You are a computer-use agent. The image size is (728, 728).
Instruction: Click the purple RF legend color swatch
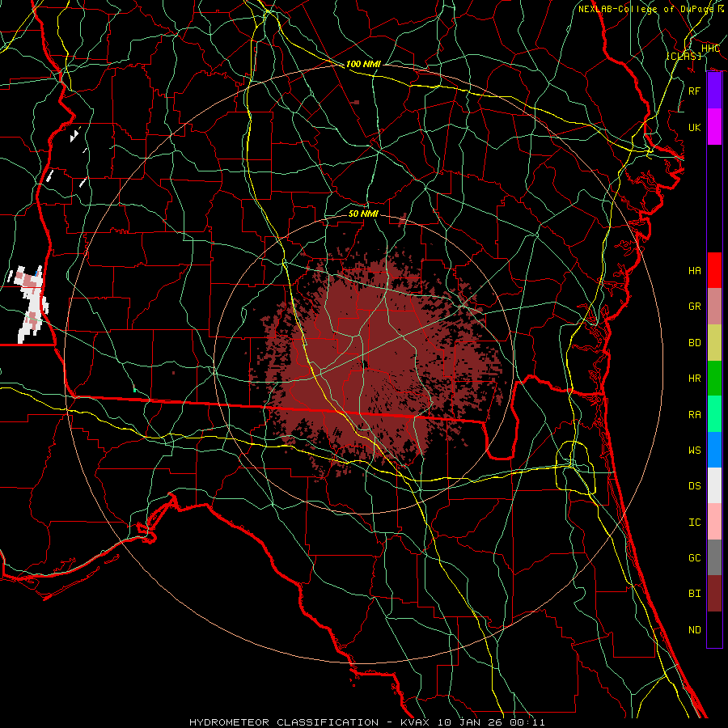pyautogui.click(x=714, y=91)
